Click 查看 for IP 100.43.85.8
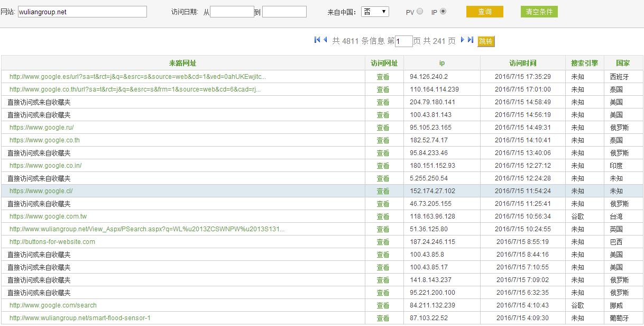The height and width of the screenshot is (326, 644). 383,255
